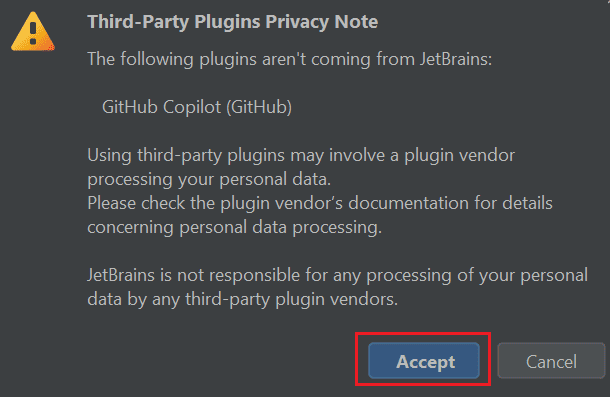Click the Third-Party Plugins Privacy Note title

tap(233, 21)
